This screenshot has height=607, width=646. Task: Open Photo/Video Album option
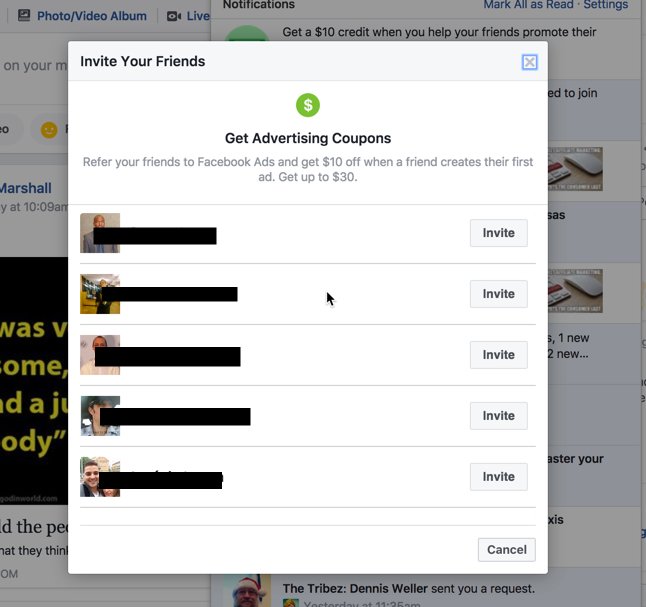click(92, 16)
